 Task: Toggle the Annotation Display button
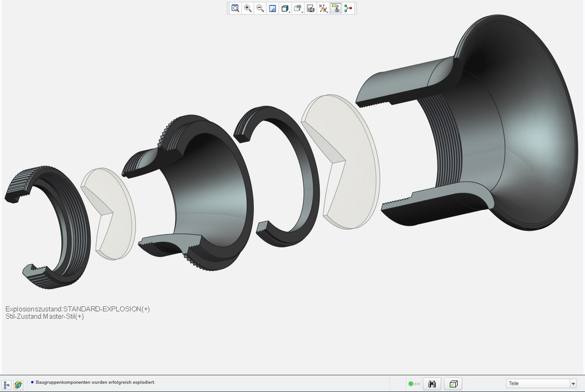click(x=336, y=9)
